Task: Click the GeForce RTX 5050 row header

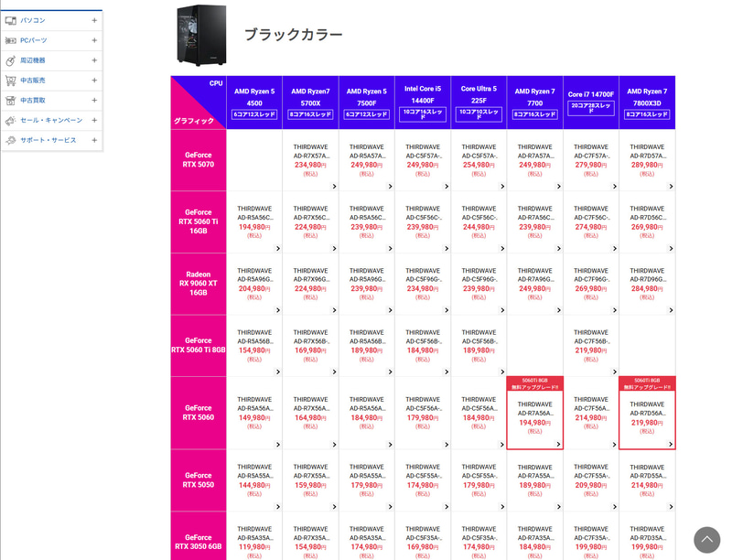Action: (x=199, y=480)
